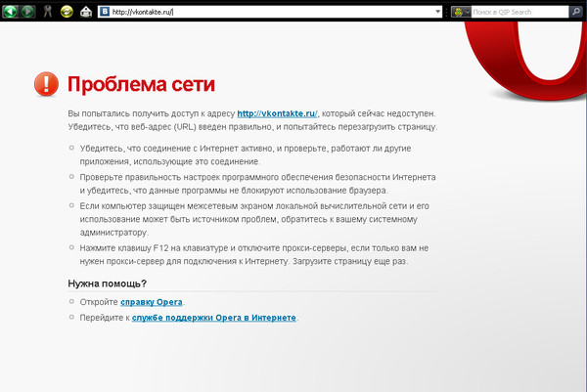This screenshot has width=587, height=392.
Task: Open the службе поддержки Opera в Интернете link
Action: click(213, 318)
